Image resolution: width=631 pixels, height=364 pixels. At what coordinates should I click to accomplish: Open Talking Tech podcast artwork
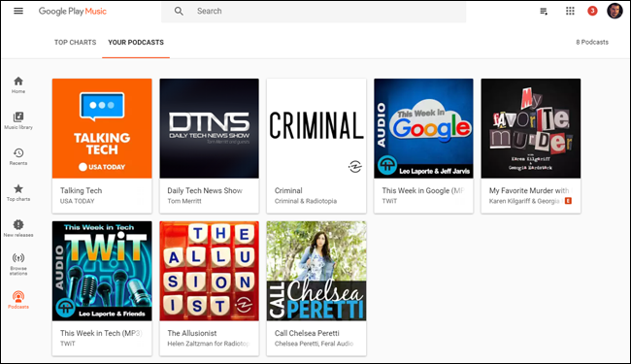[102, 128]
